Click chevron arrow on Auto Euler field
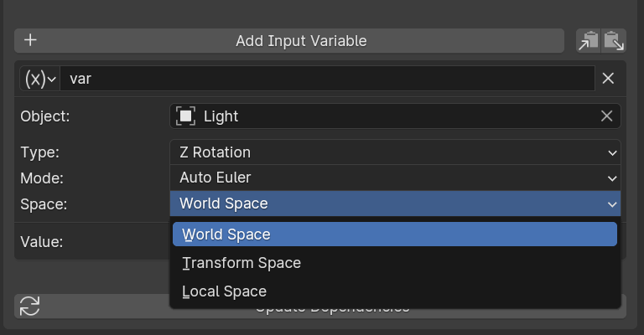 pos(613,178)
